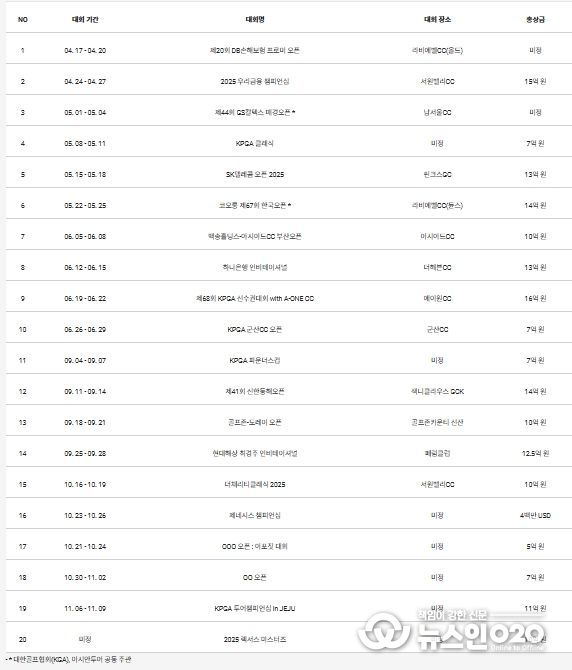Select 2025 렉서스 마스터즈 tournament

pos(255,640)
